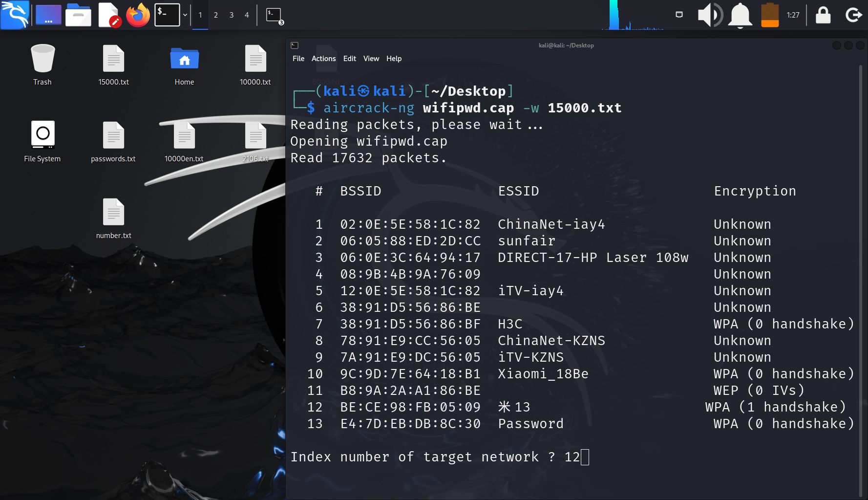Open the terminal File menu

coord(298,59)
